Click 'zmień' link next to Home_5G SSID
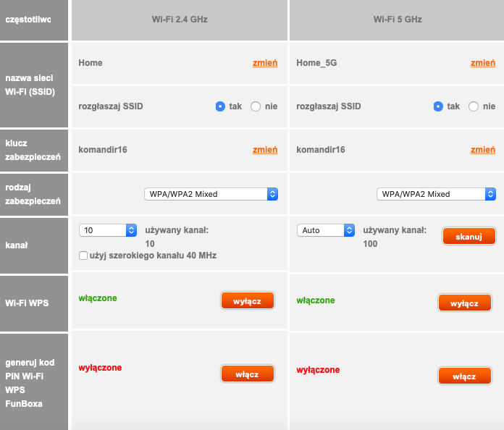Viewport: 504px width, 430px height. (482, 63)
